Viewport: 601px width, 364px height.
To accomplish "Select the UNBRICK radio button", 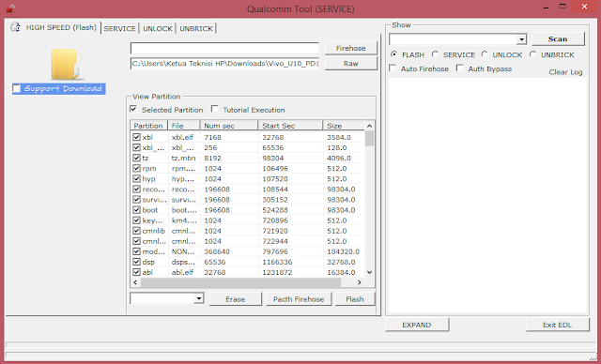I will 532,54.
